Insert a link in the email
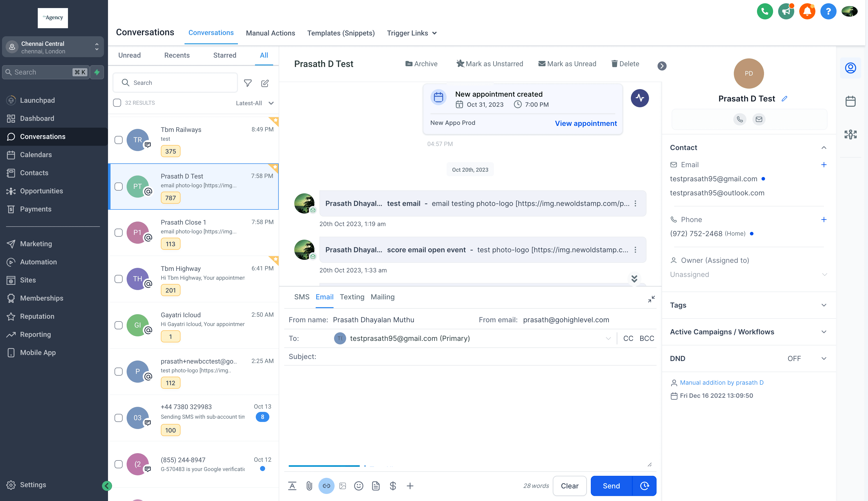The width and height of the screenshot is (868, 501). (326, 486)
